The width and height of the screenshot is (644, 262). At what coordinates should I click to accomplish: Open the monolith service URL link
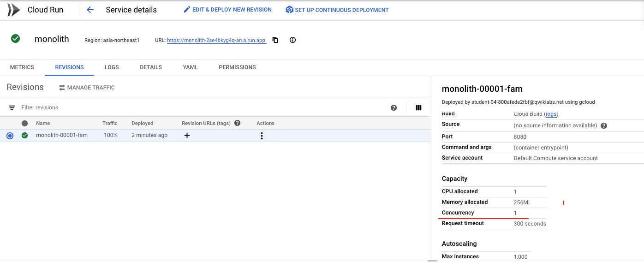216,40
